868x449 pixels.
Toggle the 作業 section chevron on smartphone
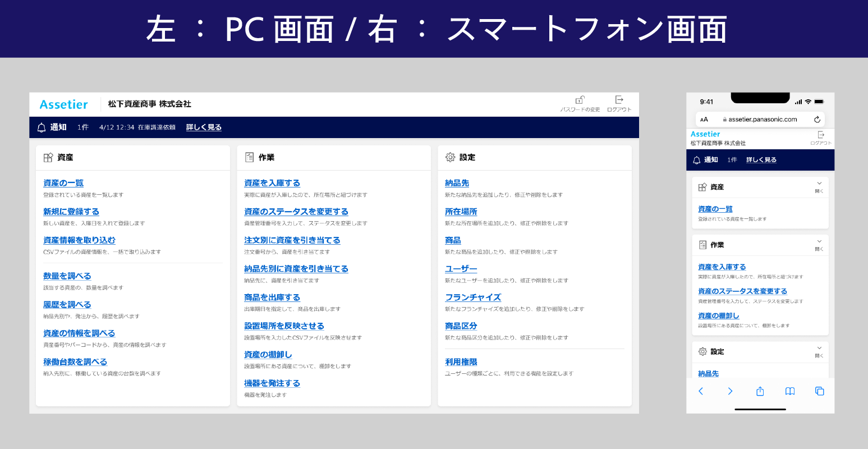(819, 242)
